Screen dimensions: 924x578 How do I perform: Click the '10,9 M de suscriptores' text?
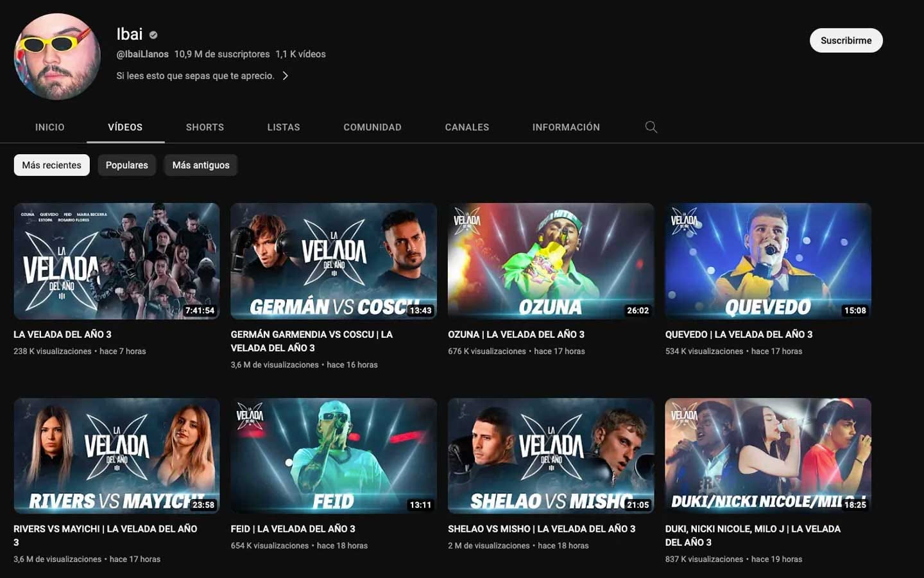tap(222, 55)
